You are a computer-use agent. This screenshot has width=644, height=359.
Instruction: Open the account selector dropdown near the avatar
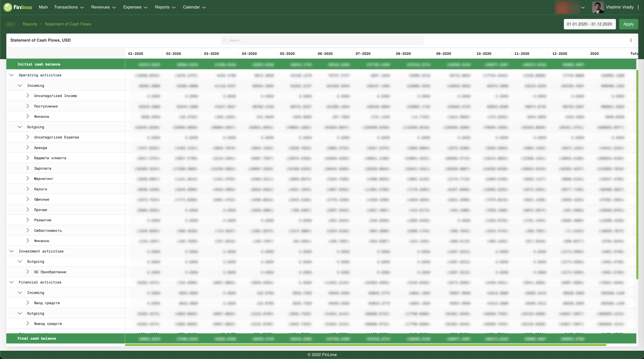tap(582, 7)
